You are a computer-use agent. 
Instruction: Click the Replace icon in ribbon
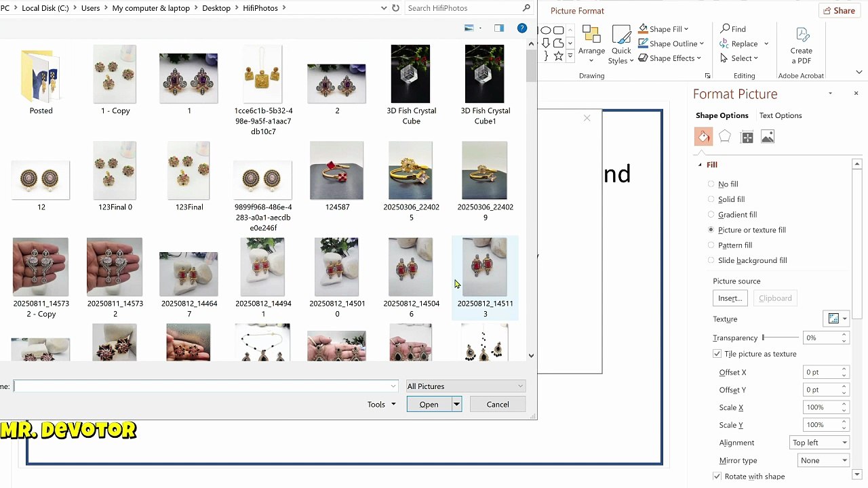(725, 43)
